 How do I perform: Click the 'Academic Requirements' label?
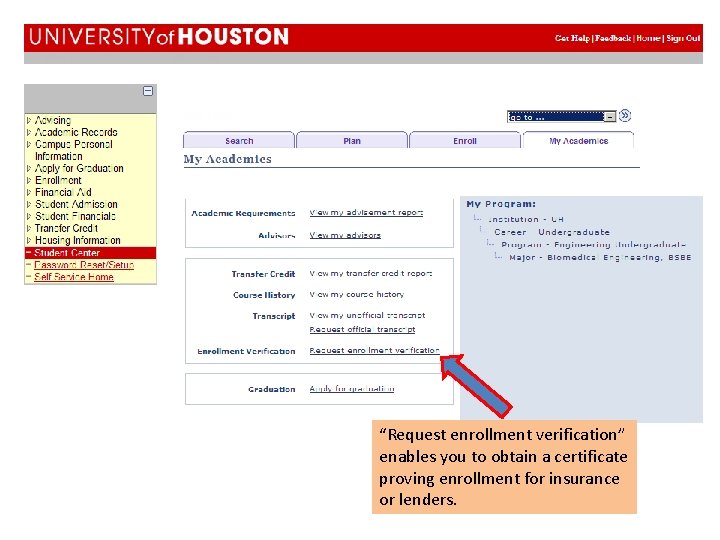point(243,214)
